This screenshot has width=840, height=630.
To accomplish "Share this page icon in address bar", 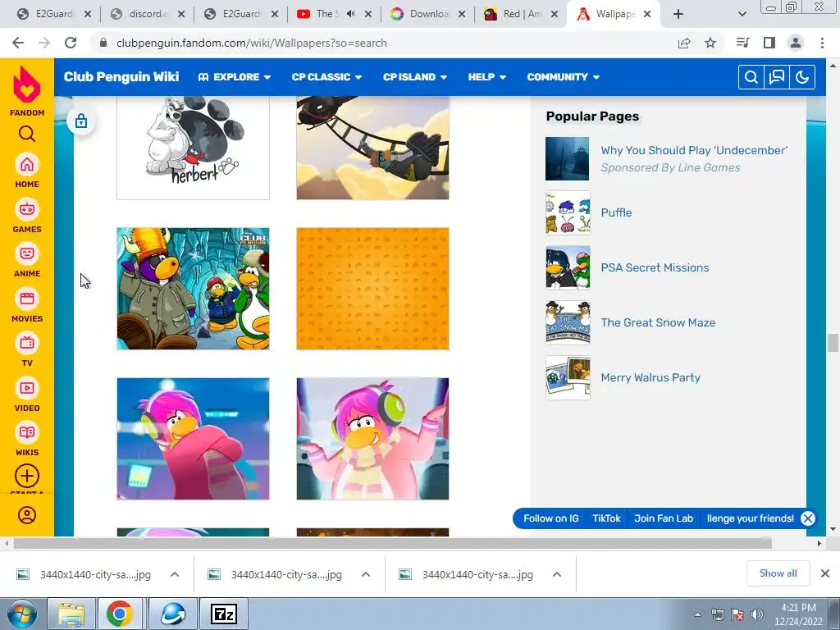I will pyautogui.click(x=684, y=43).
